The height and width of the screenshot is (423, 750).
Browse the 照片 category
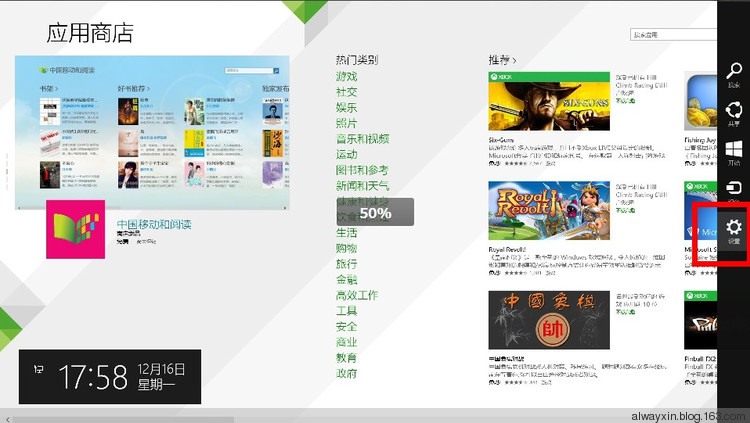pyautogui.click(x=346, y=123)
